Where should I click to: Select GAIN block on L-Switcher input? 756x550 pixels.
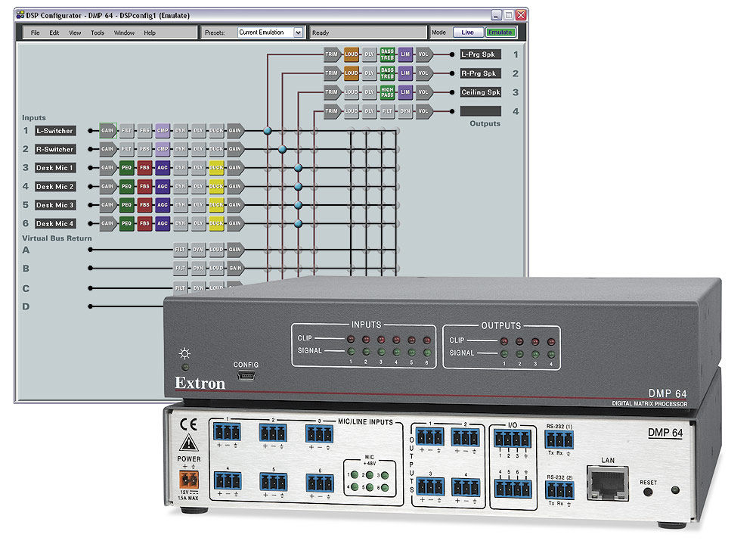pos(108,130)
